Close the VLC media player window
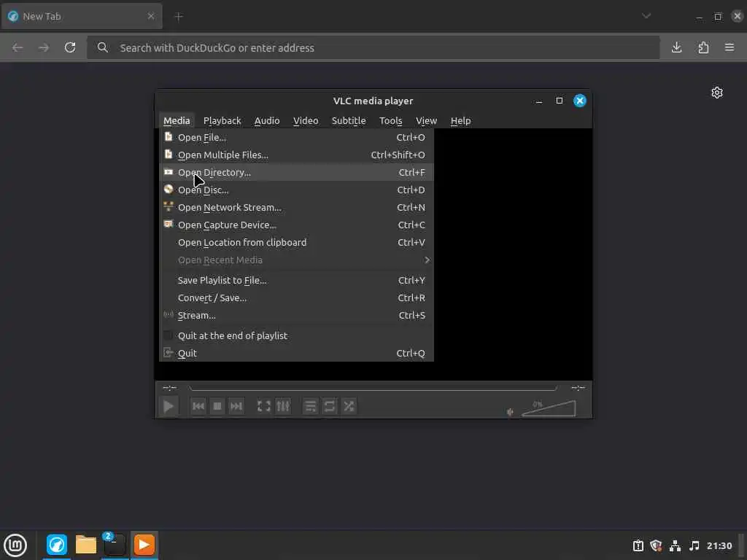Image resolution: width=747 pixels, height=560 pixels. 580,101
